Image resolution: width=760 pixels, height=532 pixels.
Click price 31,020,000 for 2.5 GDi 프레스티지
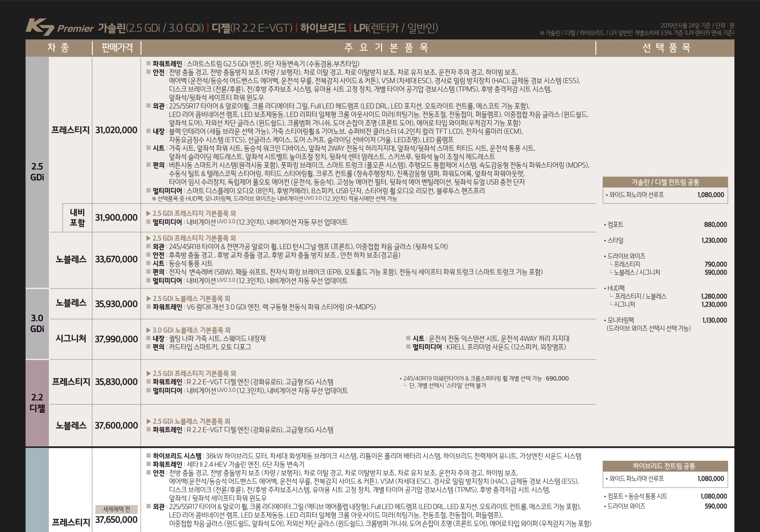[x=116, y=130]
